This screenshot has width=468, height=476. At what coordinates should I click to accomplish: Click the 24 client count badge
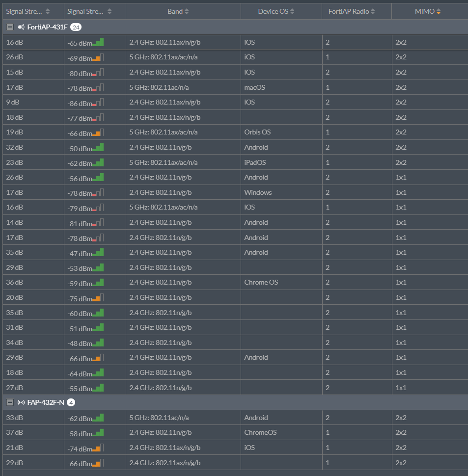[x=76, y=27]
